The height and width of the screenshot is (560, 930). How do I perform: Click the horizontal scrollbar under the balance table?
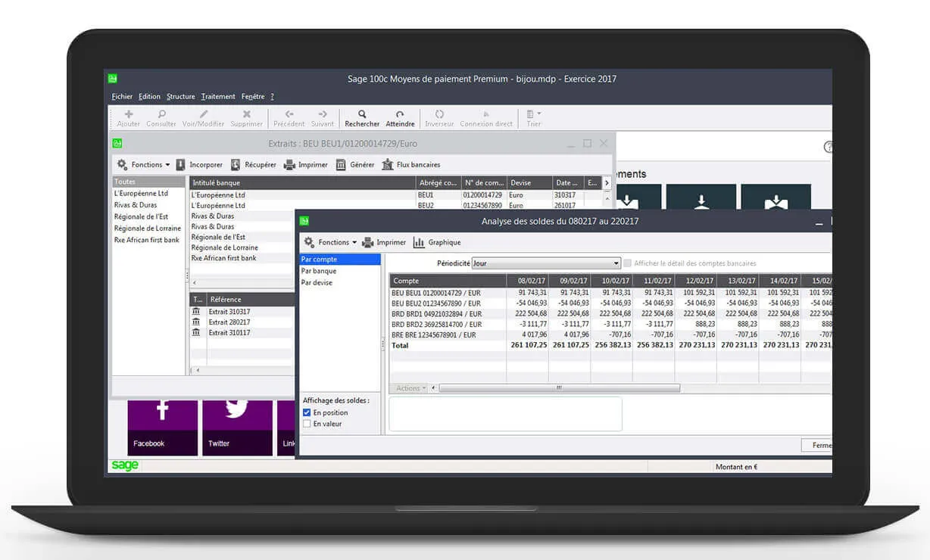(559, 388)
